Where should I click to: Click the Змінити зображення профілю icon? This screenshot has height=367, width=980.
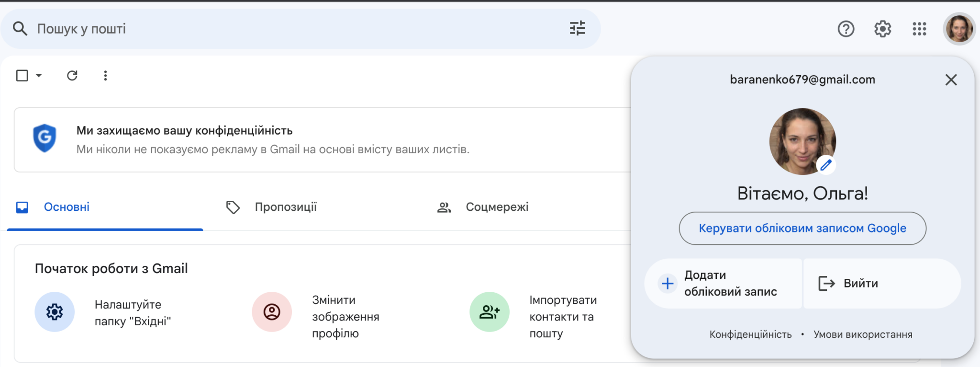(272, 312)
